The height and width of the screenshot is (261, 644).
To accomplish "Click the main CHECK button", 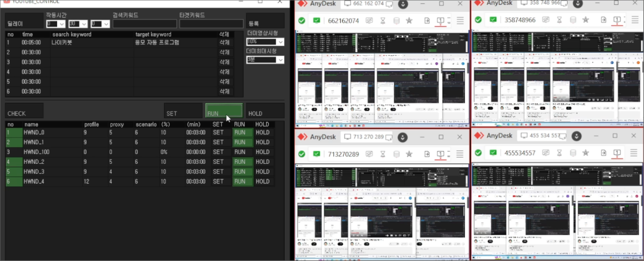I will [x=24, y=111].
